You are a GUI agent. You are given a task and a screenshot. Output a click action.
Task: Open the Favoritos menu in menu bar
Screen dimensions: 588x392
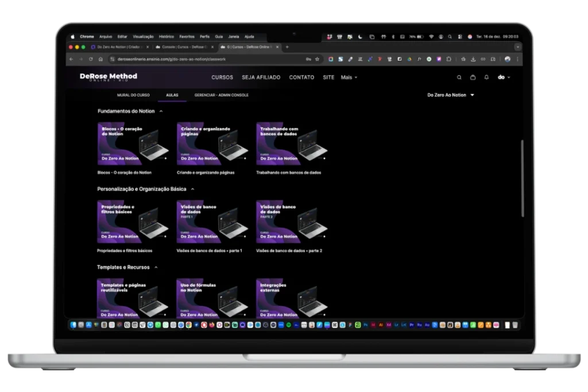click(x=187, y=37)
